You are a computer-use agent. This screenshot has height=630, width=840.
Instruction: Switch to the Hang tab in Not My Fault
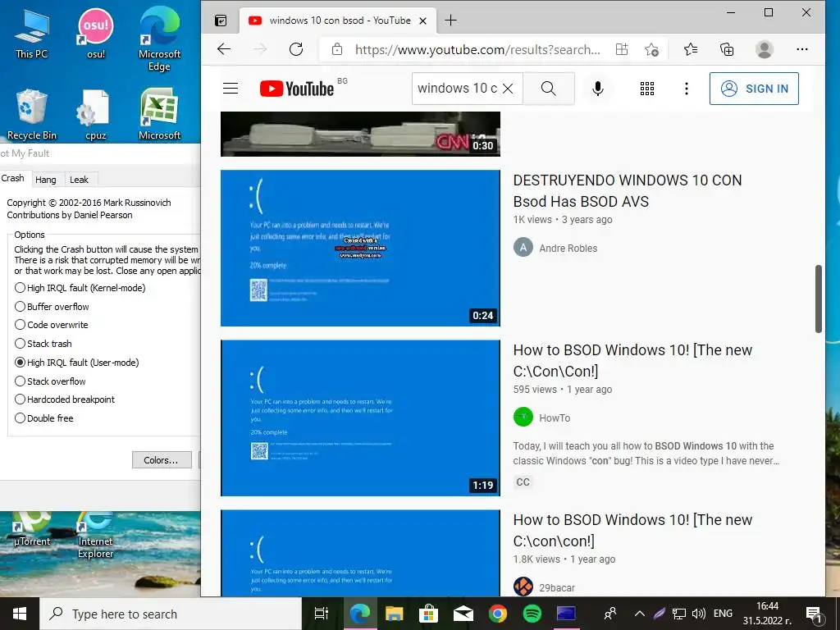pos(46,180)
